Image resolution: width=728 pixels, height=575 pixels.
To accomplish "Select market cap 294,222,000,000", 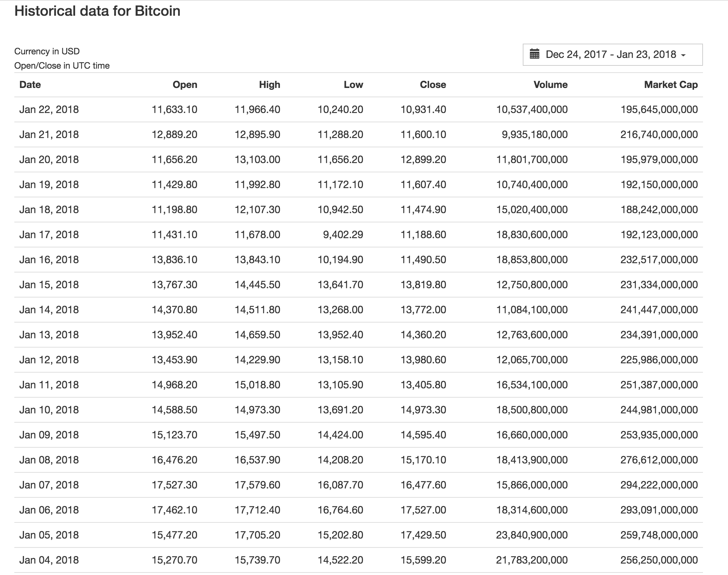I will 659,485.
